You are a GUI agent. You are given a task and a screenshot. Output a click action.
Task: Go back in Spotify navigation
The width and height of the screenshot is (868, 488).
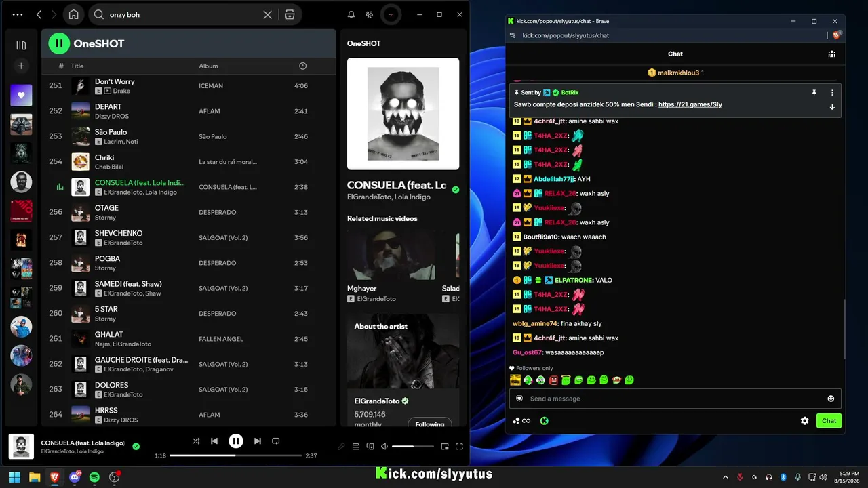pyautogui.click(x=39, y=14)
